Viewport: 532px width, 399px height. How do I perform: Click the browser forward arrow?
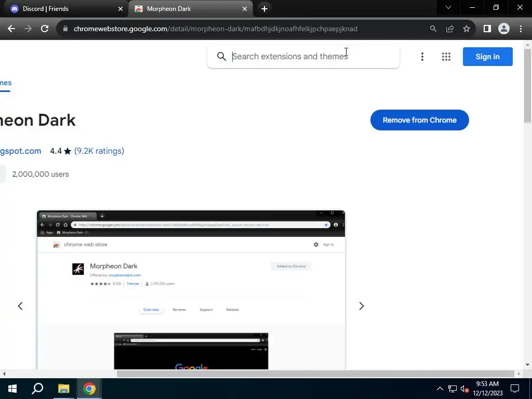pos(28,29)
